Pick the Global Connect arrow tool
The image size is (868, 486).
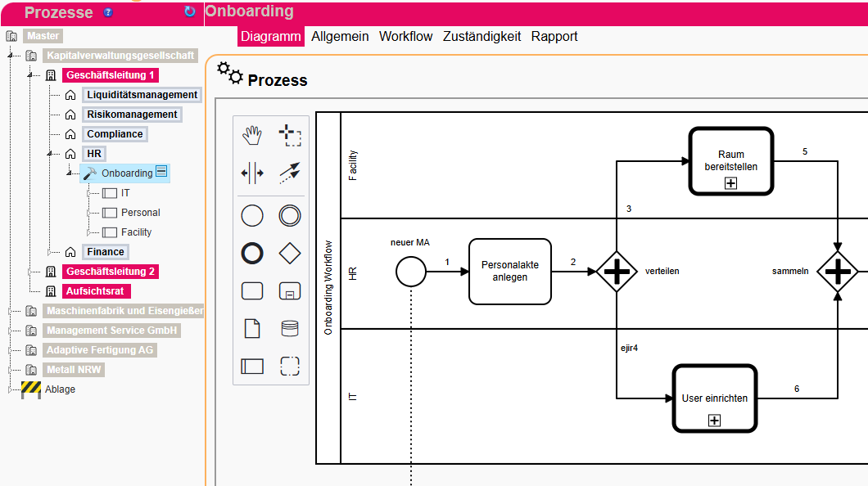coord(289,173)
